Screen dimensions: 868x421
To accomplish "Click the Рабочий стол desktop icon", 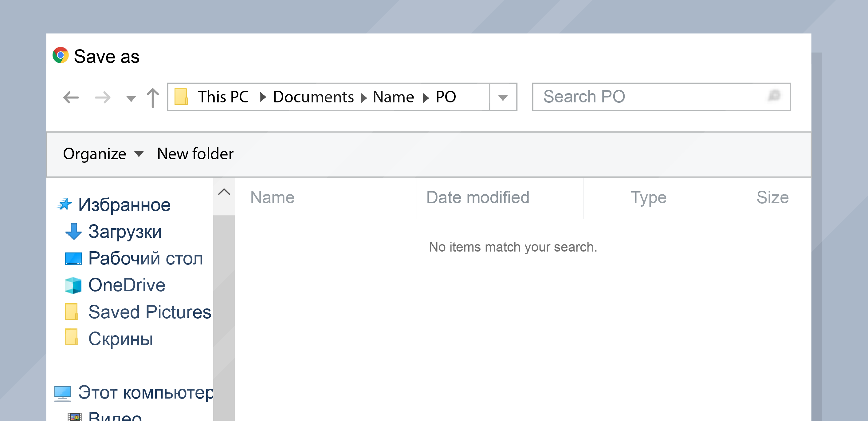I will 73,258.
